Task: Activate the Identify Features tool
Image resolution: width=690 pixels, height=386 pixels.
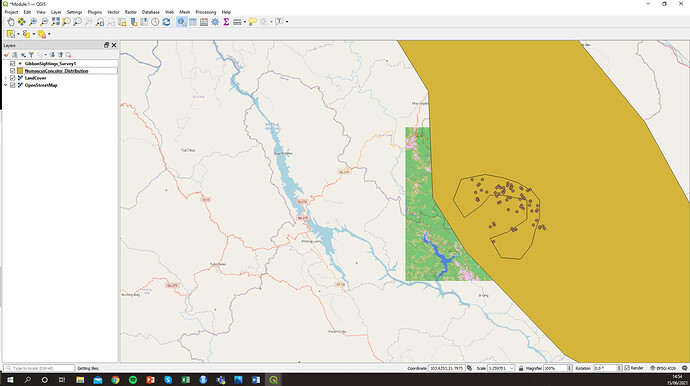Action: tap(181, 22)
